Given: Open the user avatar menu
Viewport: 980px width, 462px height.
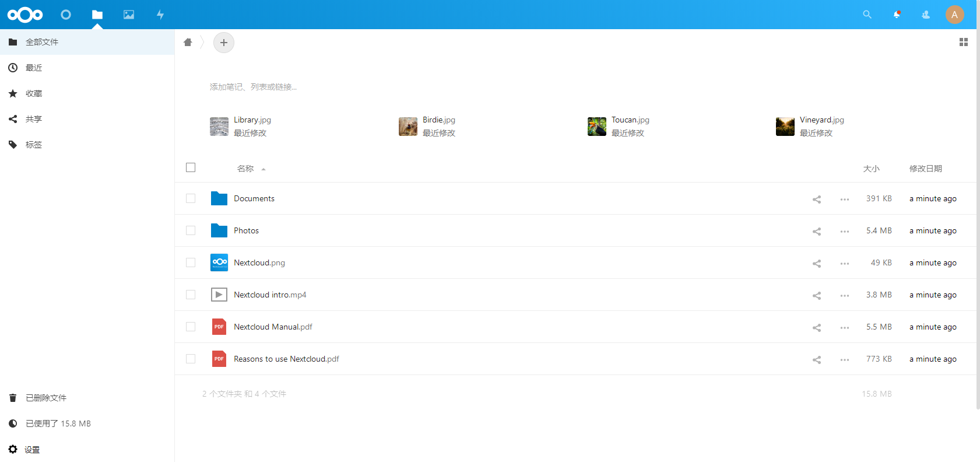Looking at the screenshot, I should pyautogui.click(x=954, y=15).
